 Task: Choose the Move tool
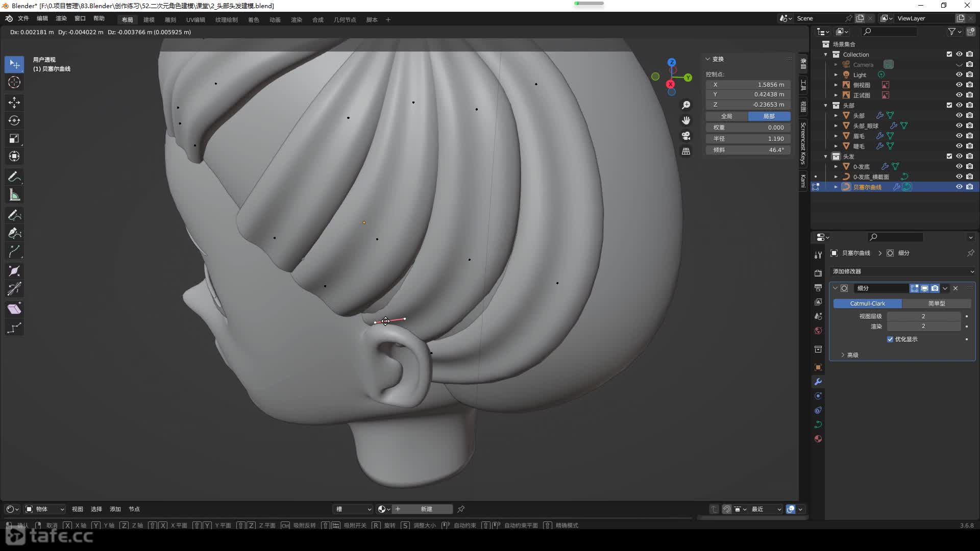tap(14, 103)
